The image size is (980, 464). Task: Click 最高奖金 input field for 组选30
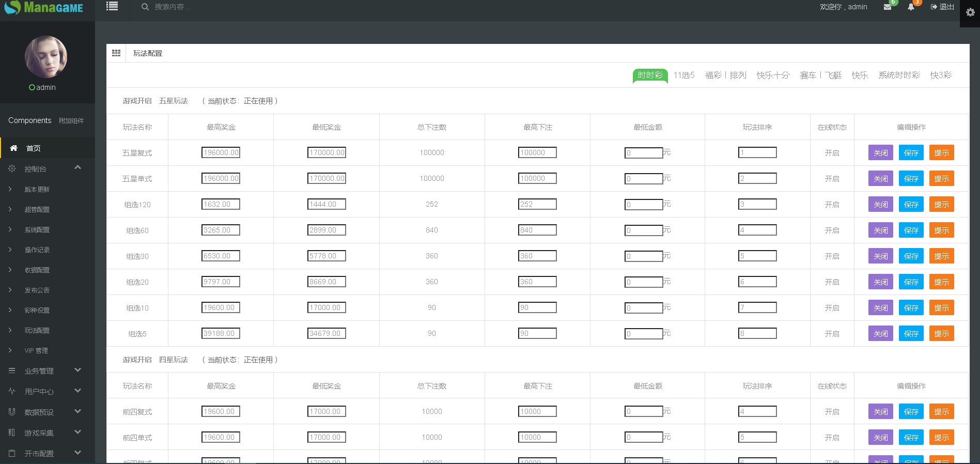[x=221, y=256]
